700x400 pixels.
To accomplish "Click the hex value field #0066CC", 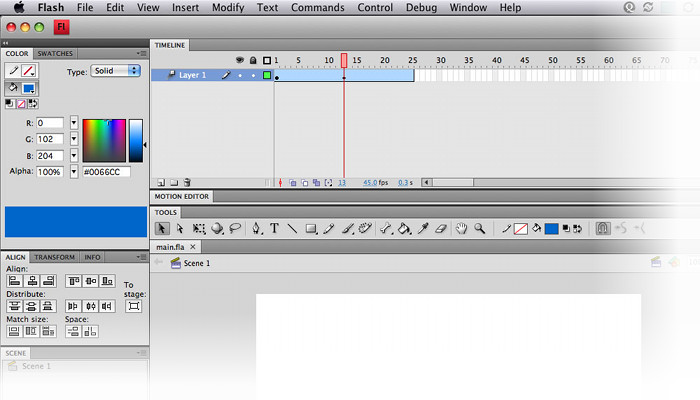I will pyautogui.click(x=106, y=172).
